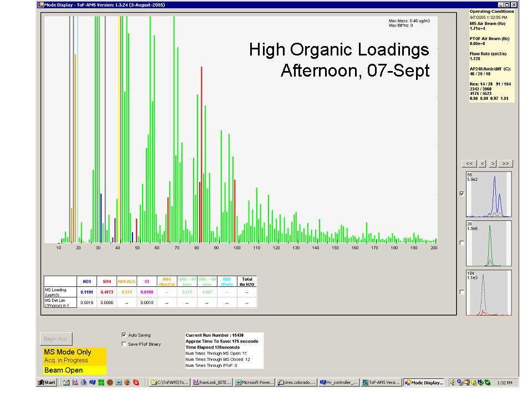Check the box beside m/z 28 plot
Screen dimensions: 532x399
pyautogui.click(x=462, y=243)
